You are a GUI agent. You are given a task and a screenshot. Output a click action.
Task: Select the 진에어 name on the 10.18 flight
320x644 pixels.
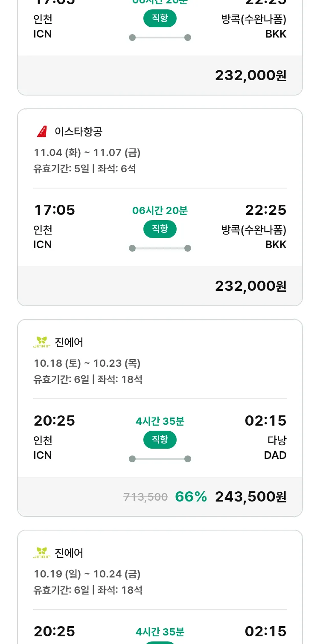(69, 342)
